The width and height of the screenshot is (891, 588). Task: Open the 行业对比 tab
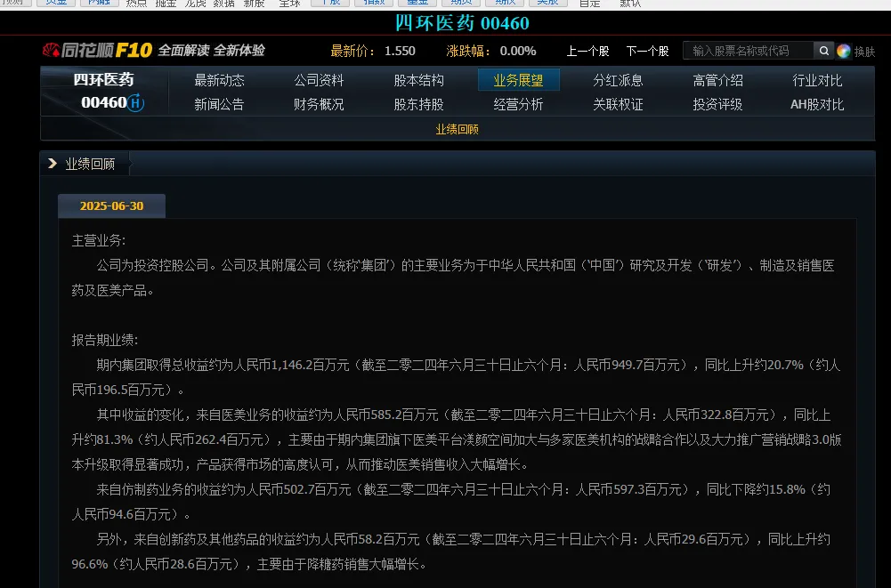[817, 80]
